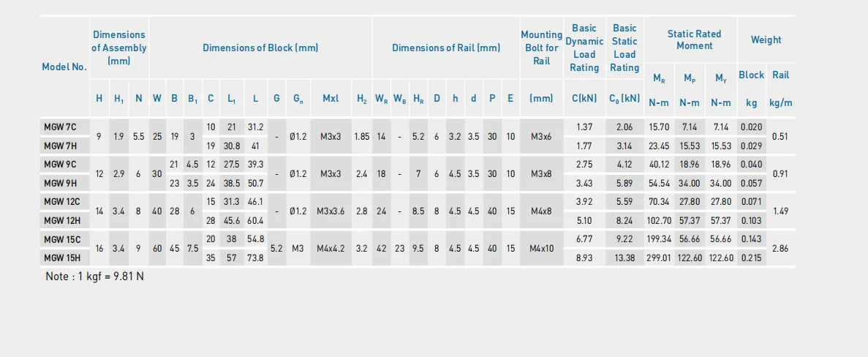The height and width of the screenshot is (357, 868).
Task: Click the Model No. column header
Action: click(64, 67)
